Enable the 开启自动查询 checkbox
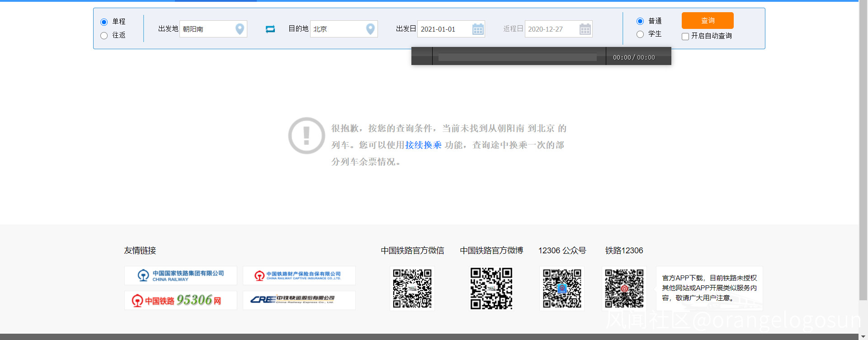The height and width of the screenshot is (340, 868). (685, 37)
